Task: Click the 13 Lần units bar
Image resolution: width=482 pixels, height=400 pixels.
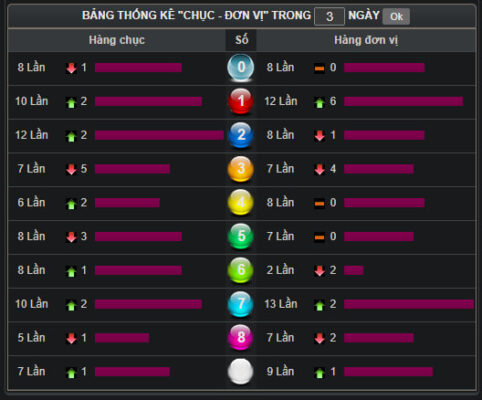Action: [409, 304]
